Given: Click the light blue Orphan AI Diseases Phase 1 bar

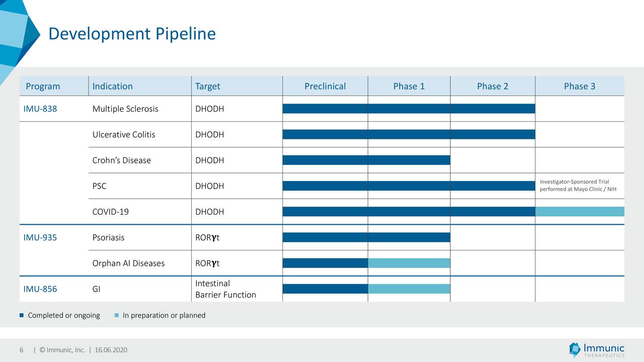Looking at the screenshot, I should tap(409, 263).
